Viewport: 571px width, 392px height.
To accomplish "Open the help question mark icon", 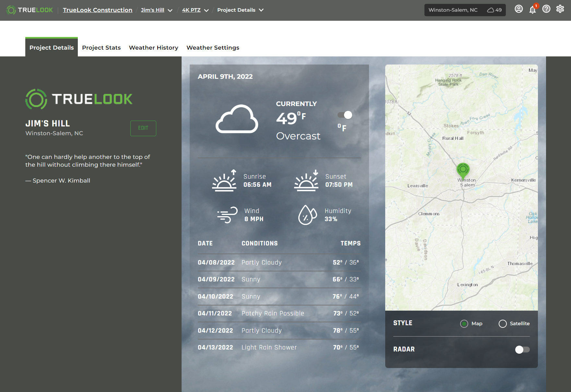I will 546,9.
